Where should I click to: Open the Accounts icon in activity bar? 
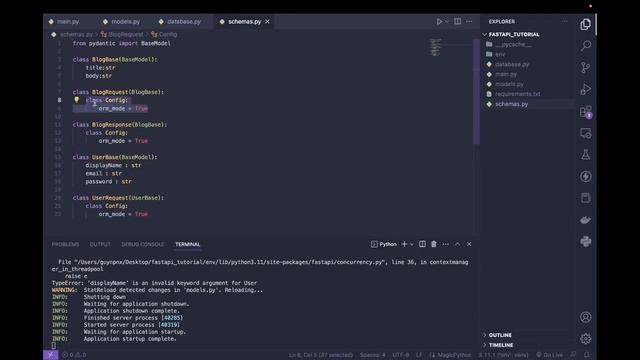pyautogui.click(x=585, y=317)
